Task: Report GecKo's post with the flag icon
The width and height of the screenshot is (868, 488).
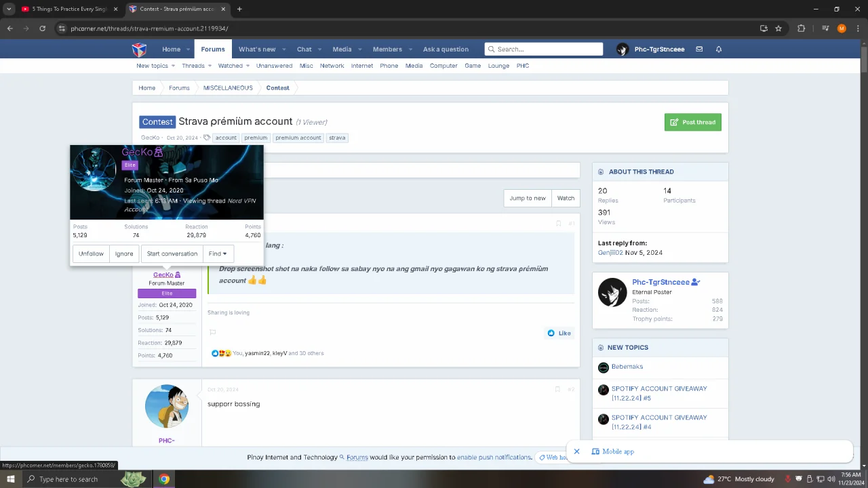Action: (212, 333)
